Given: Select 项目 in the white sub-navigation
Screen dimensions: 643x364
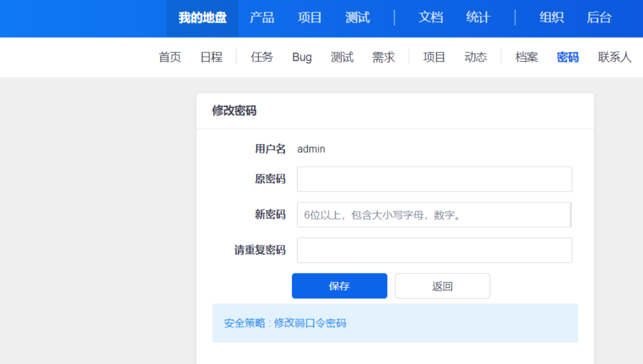Looking at the screenshot, I should [x=434, y=57].
